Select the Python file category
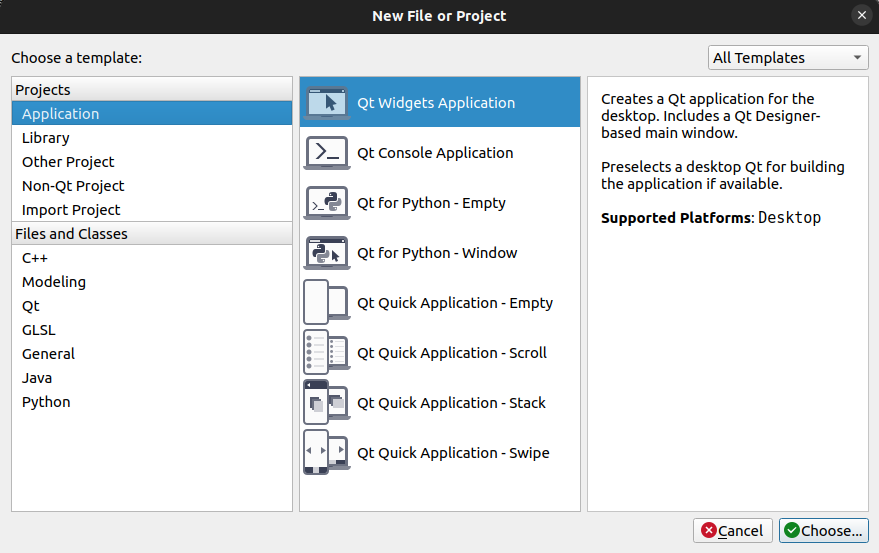This screenshot has width=879, height=553. click(x=46, y=402)
